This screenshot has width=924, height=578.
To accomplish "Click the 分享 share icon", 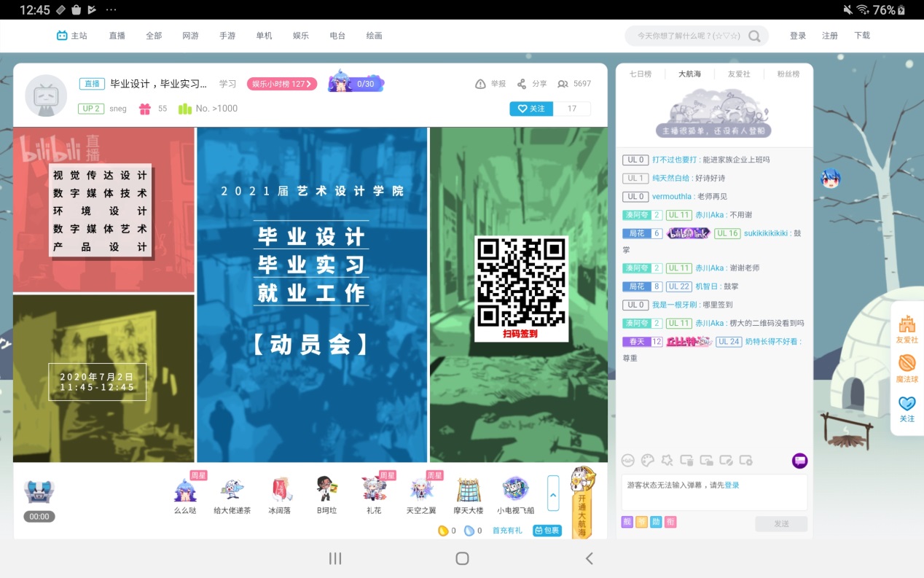I will [522, 84].
